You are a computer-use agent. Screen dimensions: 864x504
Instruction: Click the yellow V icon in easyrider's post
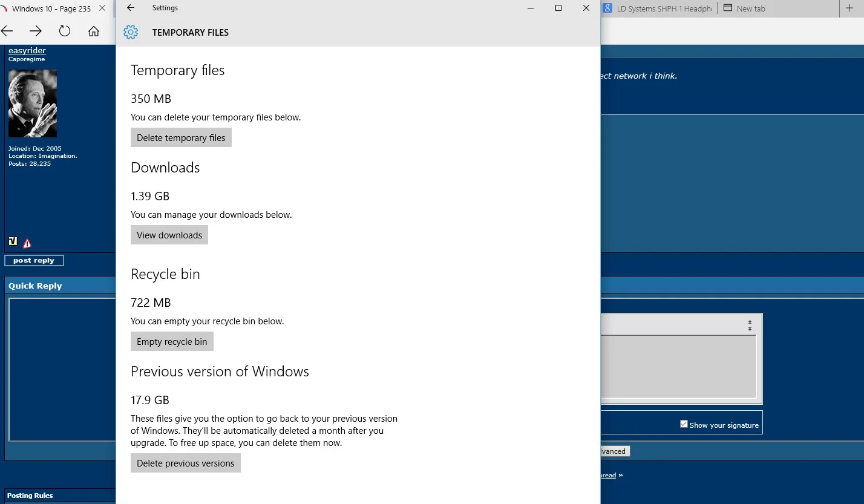(13, 241)
